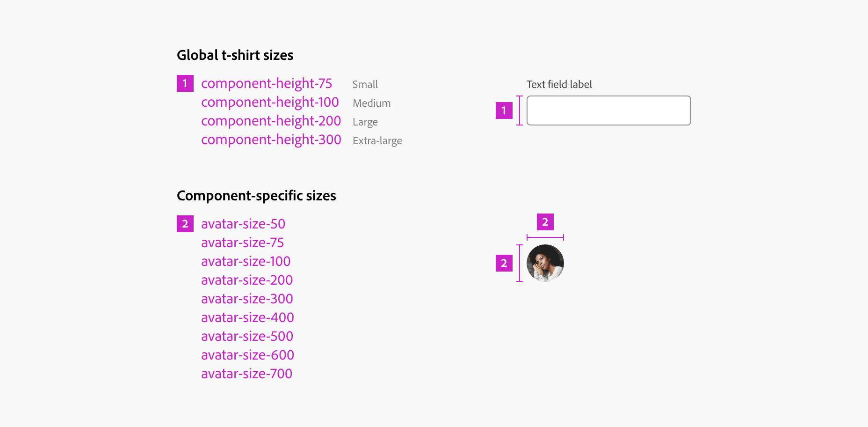868x427 pixels.
Task: Click the Text field label caption
Action: pos(559,84)
